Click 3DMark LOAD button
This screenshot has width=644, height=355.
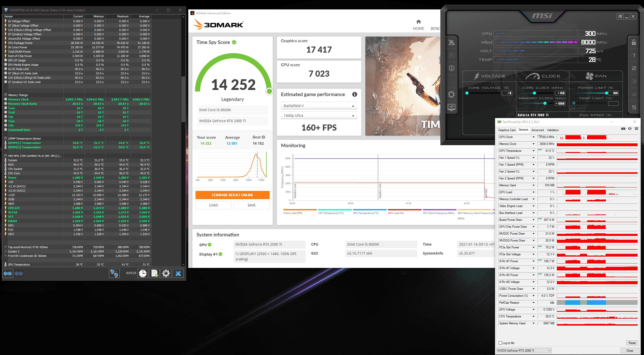[213, 205]
